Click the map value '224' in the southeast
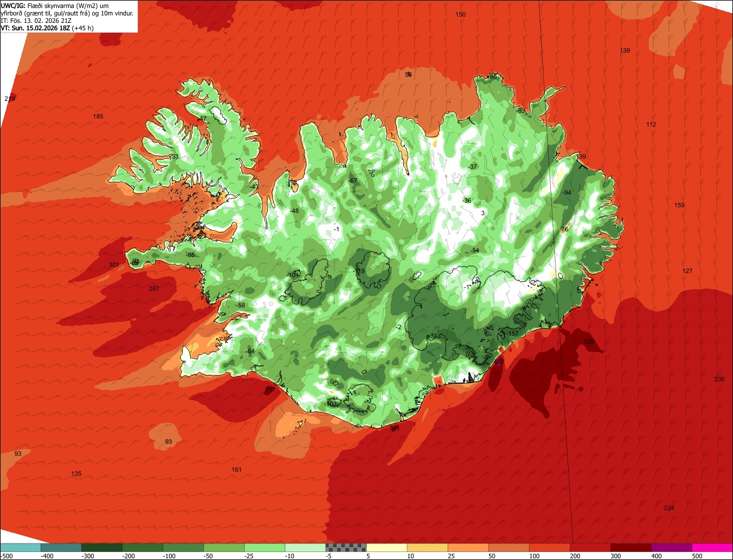Viewport: 733px width, 560px height. pos(669,508)
